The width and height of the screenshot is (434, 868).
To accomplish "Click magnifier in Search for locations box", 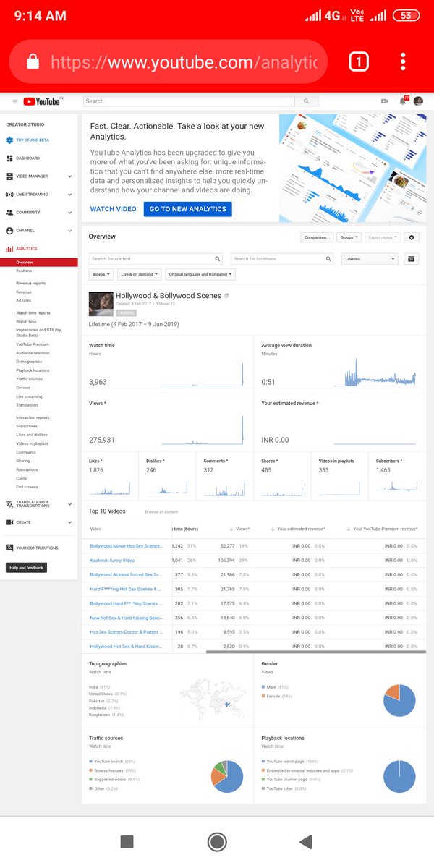I will 328,258.
